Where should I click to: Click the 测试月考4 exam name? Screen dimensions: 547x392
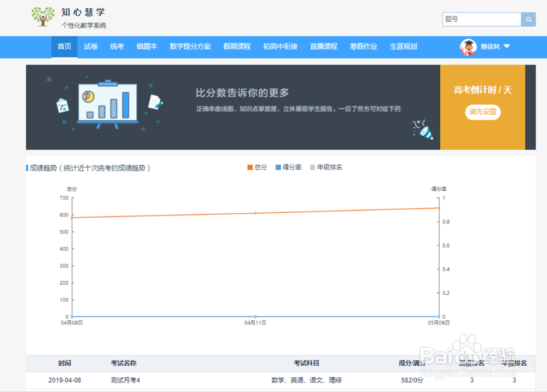pyautogui.click(x=125, y=380)
